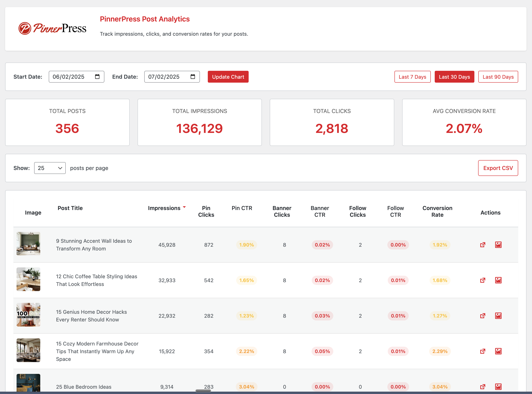
Task: Open external link for Accent Wall Ideas post
Action: click(x=483, y=245)
